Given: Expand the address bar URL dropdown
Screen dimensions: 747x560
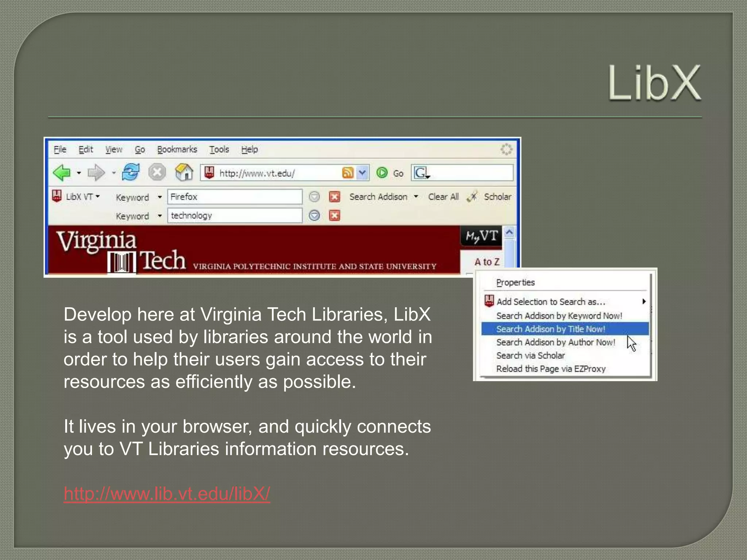Looking at the screenshot, I should pyautogui.click(x=362, y=173).
